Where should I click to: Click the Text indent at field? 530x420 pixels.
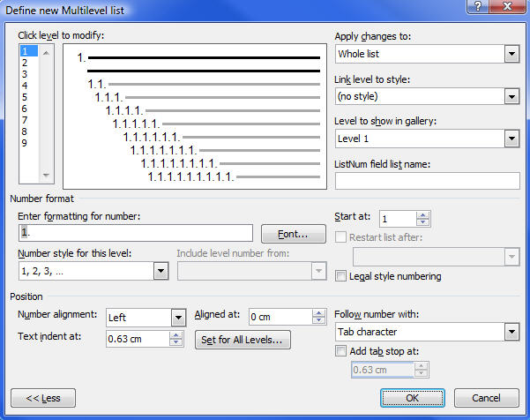pyautogui.click(x=138, y=339)
